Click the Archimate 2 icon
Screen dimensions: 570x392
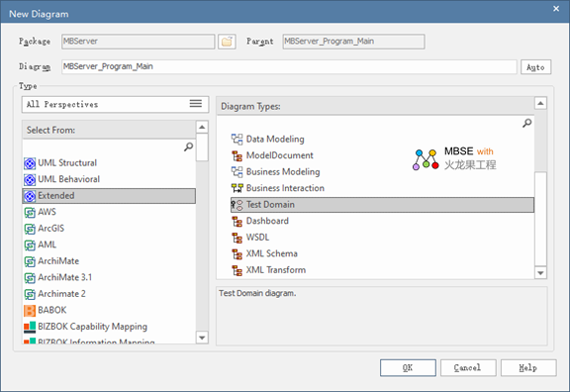[30, 294]
